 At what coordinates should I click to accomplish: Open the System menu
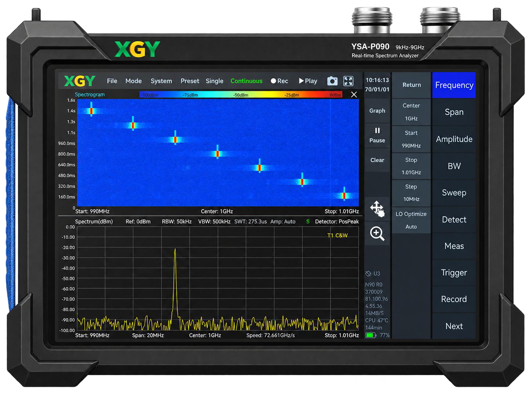click(161, 81)
